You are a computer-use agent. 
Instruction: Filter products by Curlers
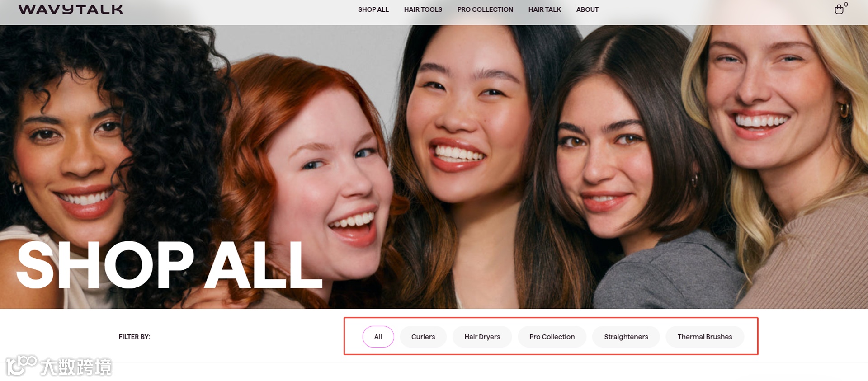click(x=423, y=337)
